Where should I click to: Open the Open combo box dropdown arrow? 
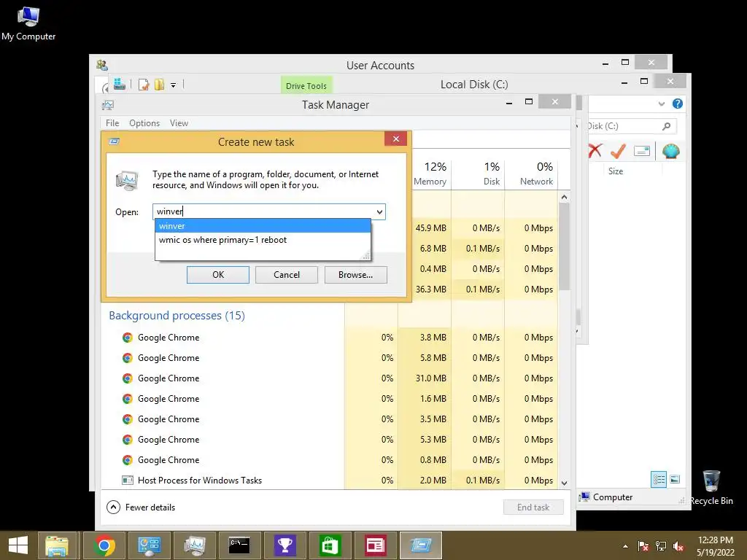point(379,212)
